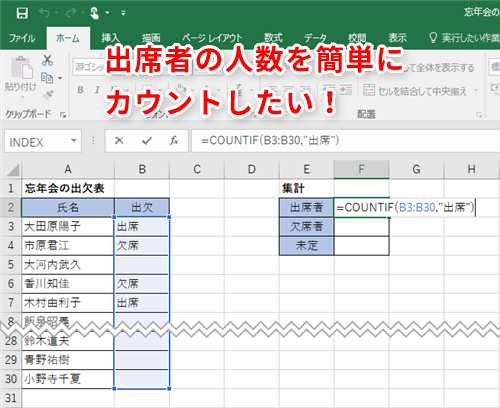Click the Select All corner triangle

[13, 170]
